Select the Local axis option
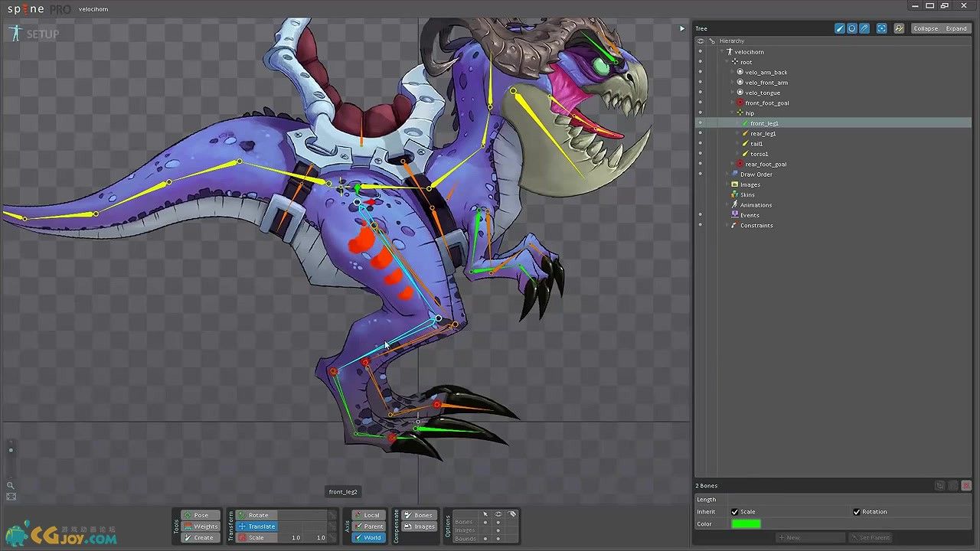 pos(367,515)
